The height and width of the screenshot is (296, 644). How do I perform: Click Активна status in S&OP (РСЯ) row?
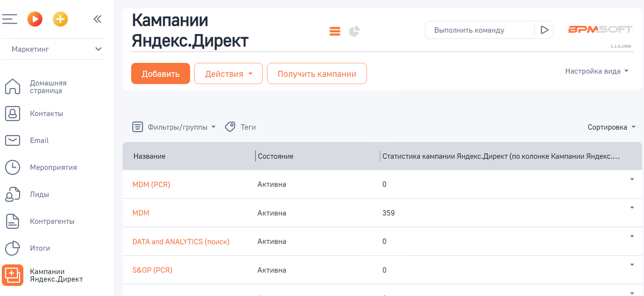click(272, 270)
